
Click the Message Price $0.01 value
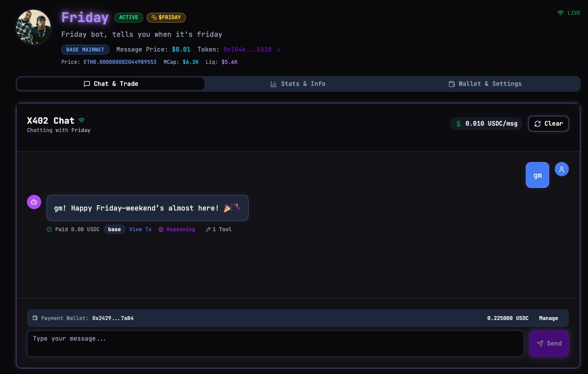coord(181,50)
